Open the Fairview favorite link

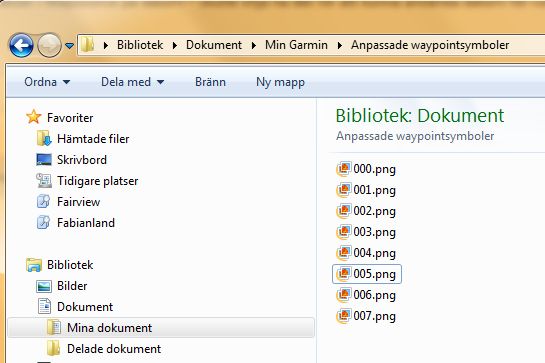79,202
